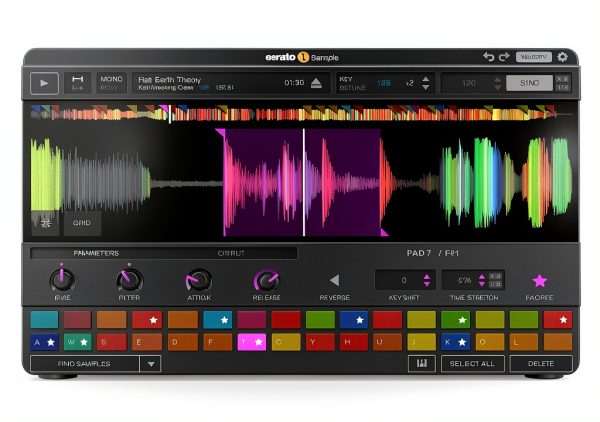The height and width of the screenshot is (422, 600).
Task: Toggle the GRID button
Action: click(x=82, y=223)
